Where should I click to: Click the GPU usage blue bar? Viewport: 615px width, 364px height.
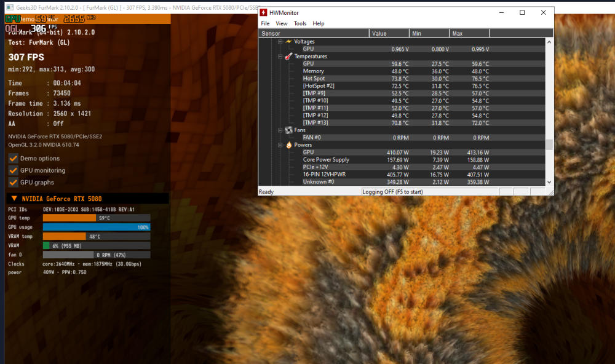(97, 227)
